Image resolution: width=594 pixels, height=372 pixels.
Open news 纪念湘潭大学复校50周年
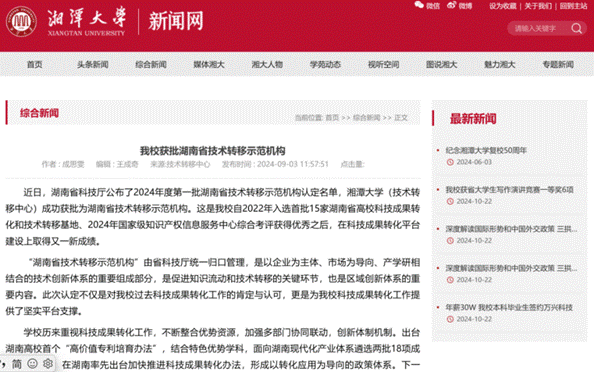point(486,150)
